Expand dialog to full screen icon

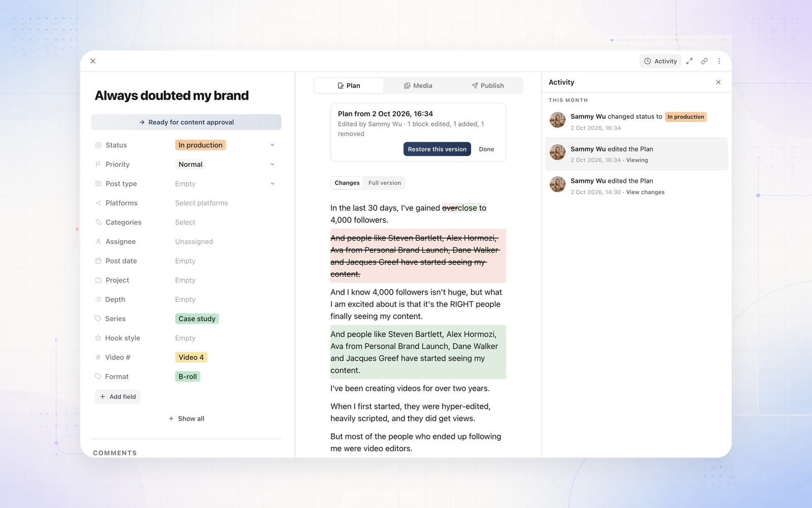tap(689, 61)
